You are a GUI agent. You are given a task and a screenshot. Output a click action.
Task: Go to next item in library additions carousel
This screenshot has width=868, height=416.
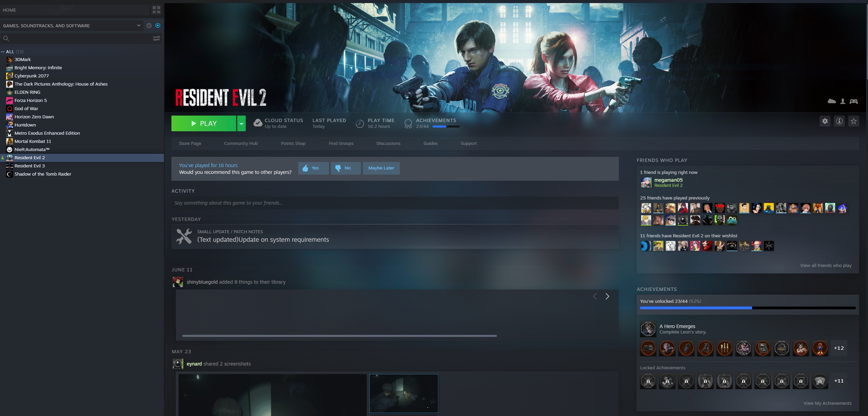pos(607,296)
